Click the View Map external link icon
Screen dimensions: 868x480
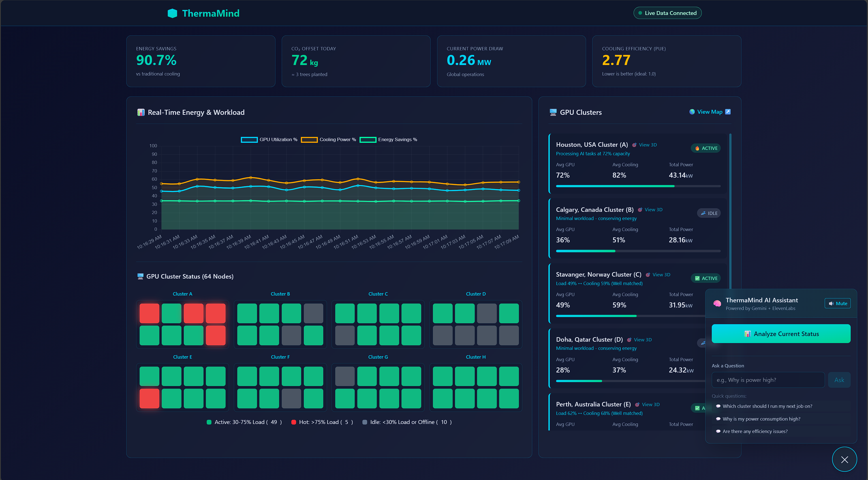click(728, 112)
